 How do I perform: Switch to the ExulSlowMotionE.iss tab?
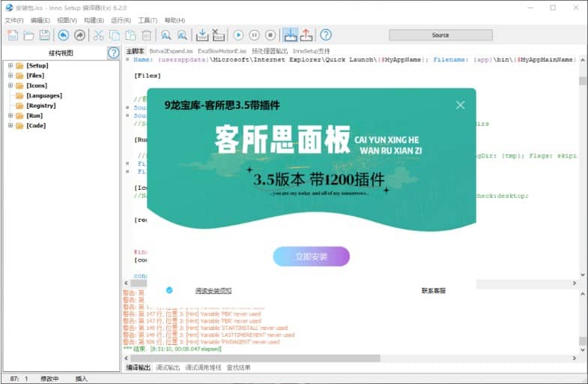(x=222, y=51)
